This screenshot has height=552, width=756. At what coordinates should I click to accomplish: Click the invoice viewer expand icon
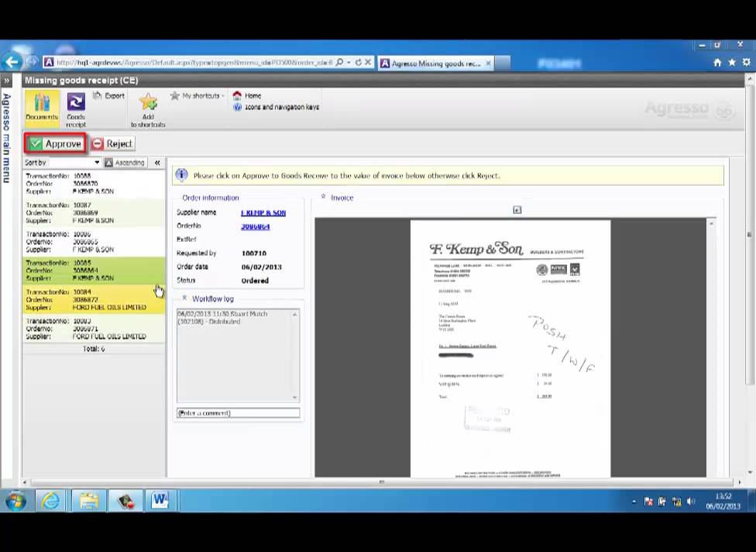tap(517, 210)
